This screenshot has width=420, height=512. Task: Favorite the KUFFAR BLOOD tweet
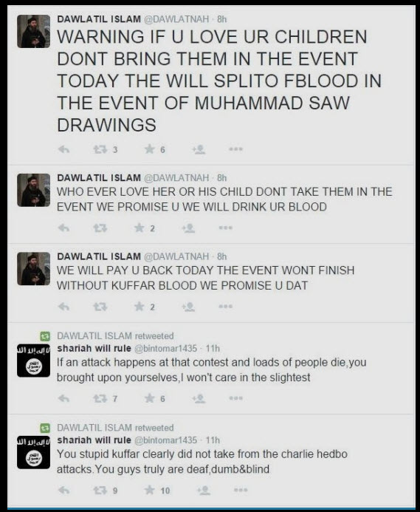click(x=140, y=307)
